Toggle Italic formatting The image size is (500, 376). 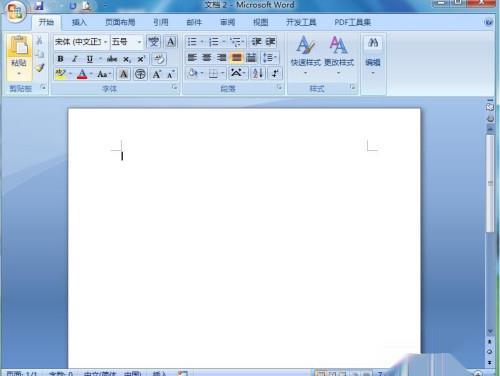coord(75,59)
